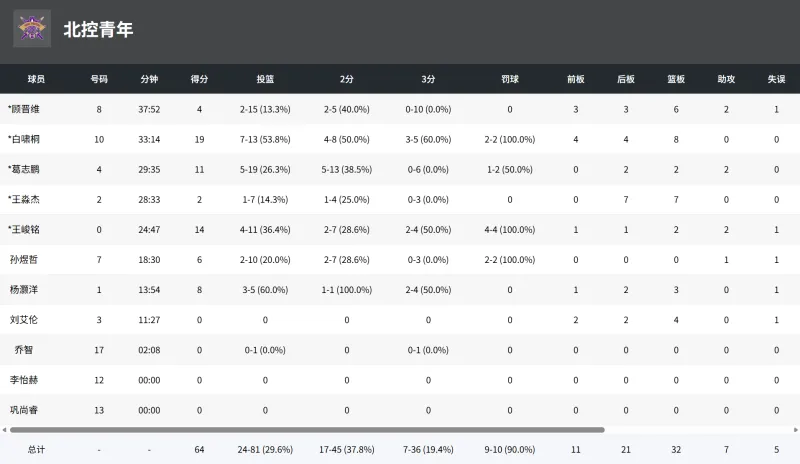Click the 北控青年 team logo

(32, 28)
